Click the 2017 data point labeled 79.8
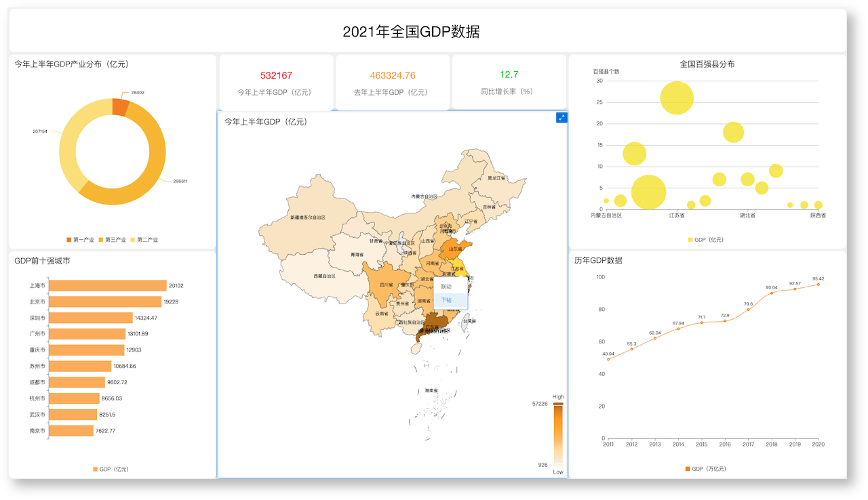The height and width of the screenshot is (500, 868). click(748, 310)
